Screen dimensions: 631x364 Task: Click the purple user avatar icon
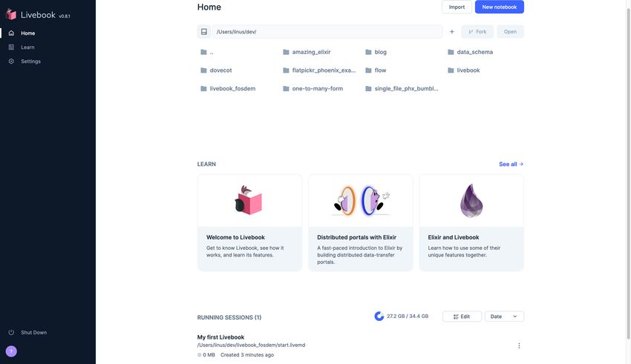tap(11, 351)
